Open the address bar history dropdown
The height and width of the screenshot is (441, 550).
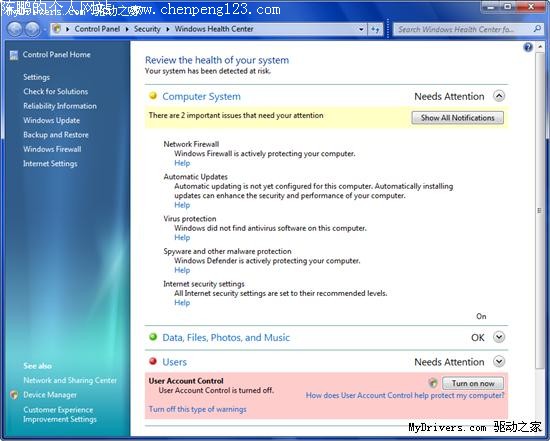361,29
